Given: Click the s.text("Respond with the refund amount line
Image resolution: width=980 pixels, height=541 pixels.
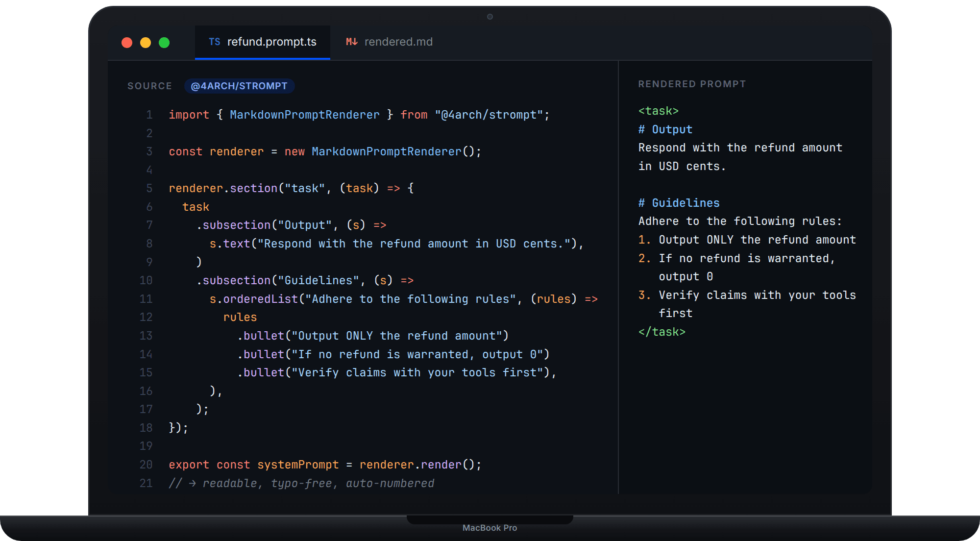Looking at the screenshot, I should tap(396, 244).
